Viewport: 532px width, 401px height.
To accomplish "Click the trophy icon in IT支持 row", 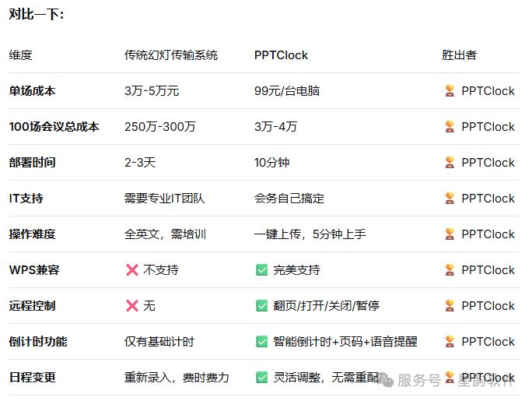I will tap(450, 199).
